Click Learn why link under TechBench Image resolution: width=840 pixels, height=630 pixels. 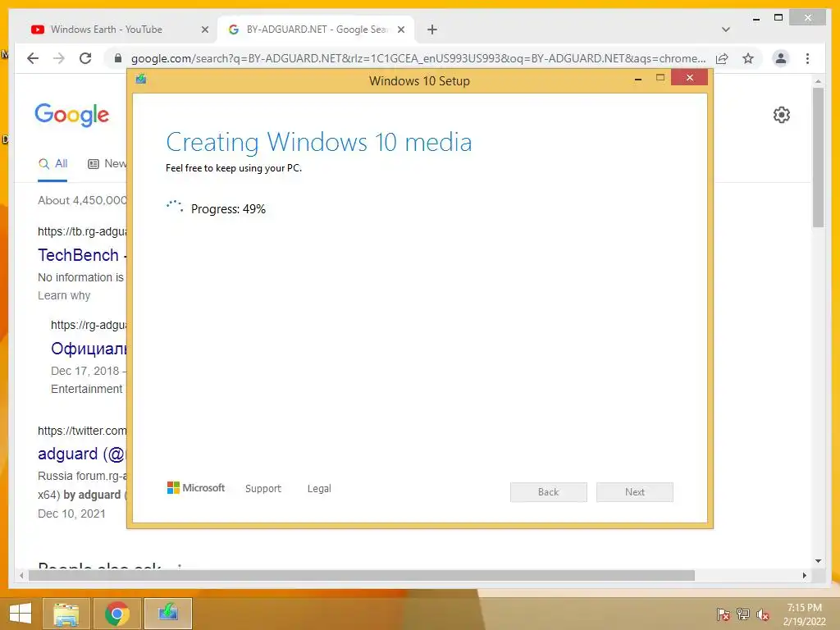point(64,295)
